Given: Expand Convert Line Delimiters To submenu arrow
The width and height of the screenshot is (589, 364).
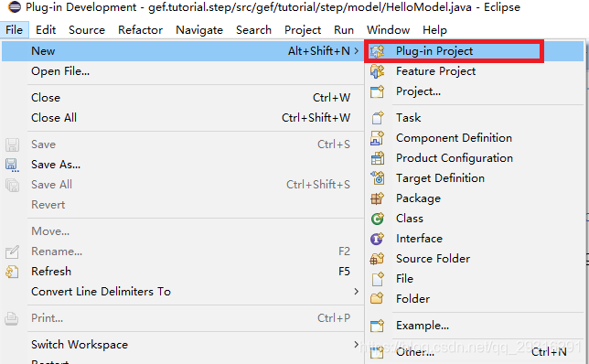Looking at the screenshot, I should point(357,292).
